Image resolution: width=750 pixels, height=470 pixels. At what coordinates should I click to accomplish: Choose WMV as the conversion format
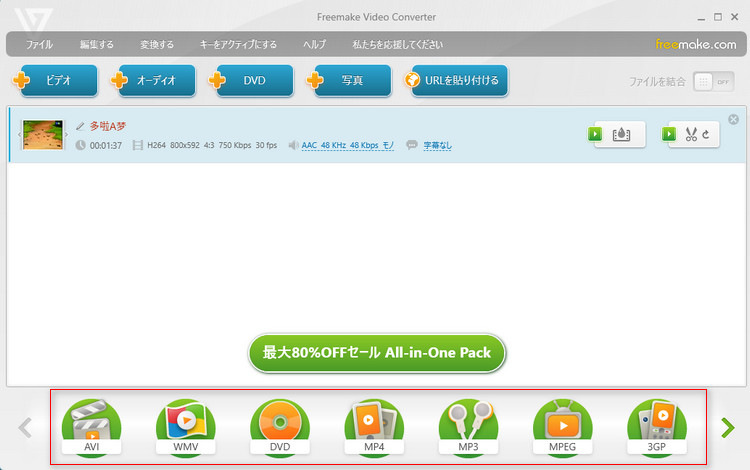(185, 427)
